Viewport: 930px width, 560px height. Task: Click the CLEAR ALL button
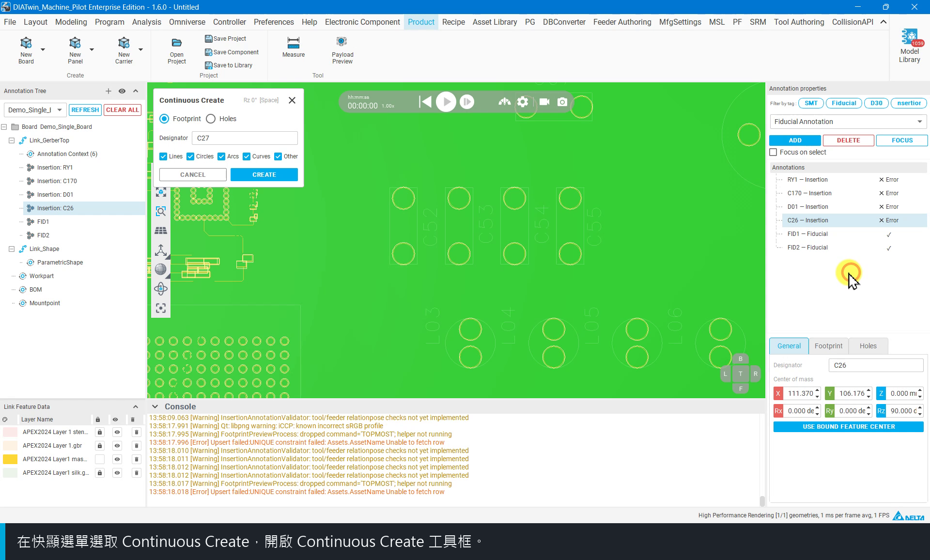[122, 110]
